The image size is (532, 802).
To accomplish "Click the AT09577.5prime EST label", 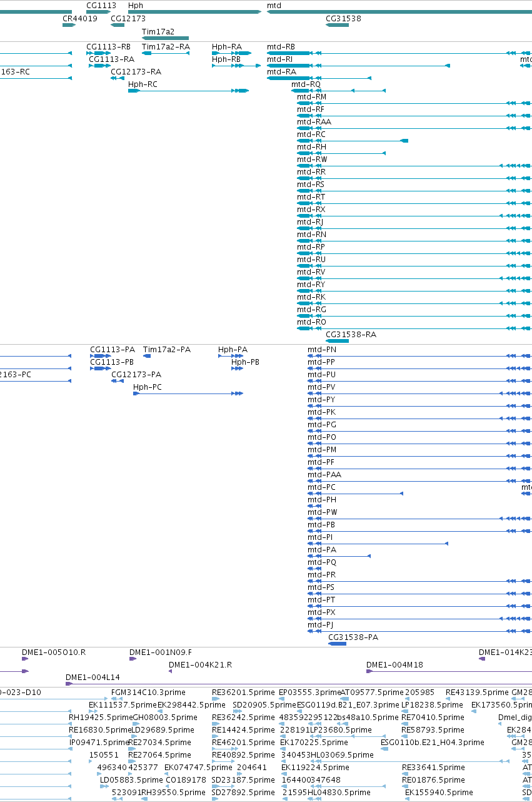I will point(371,693).
